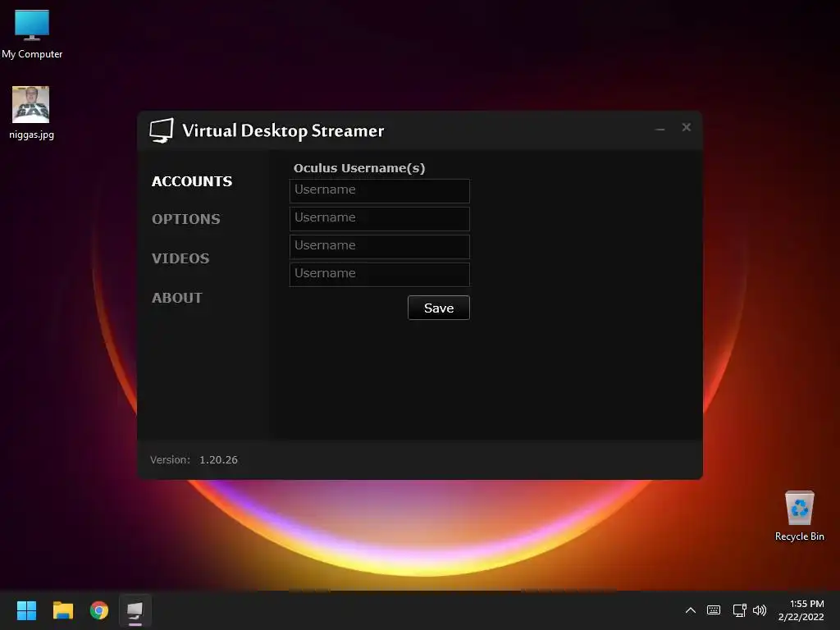Viewport: 840px width, 630px height.
Task: Click the third Username input field
Action: tap(380, 246)
